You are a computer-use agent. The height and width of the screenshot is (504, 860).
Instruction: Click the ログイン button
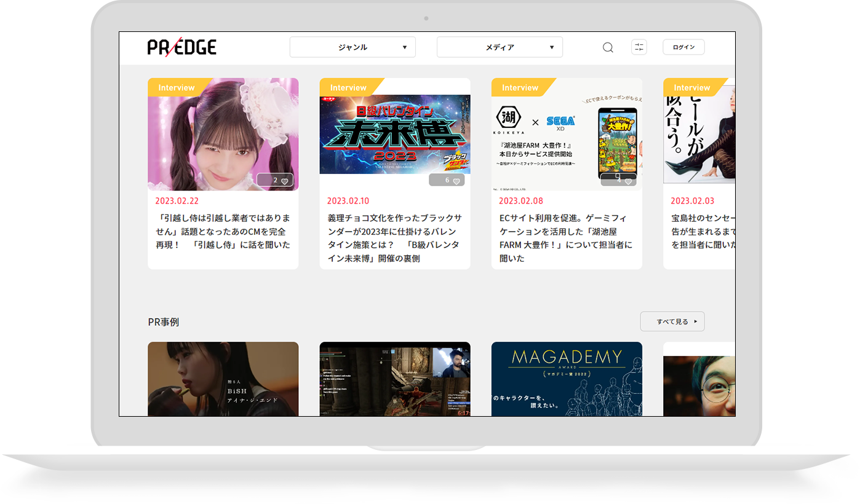[683, 47]
